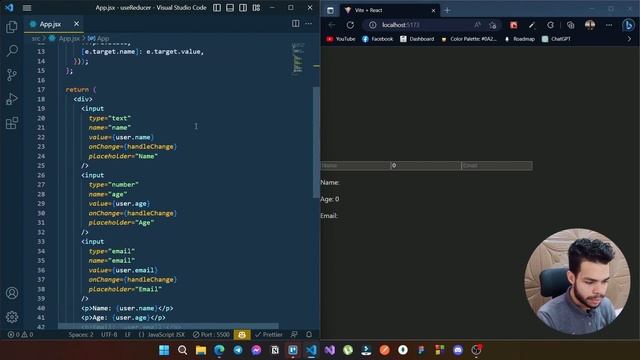This screenshot has height=360, width=640.
Task: Open the browser profile avatar
Action: tap(590, 25)
